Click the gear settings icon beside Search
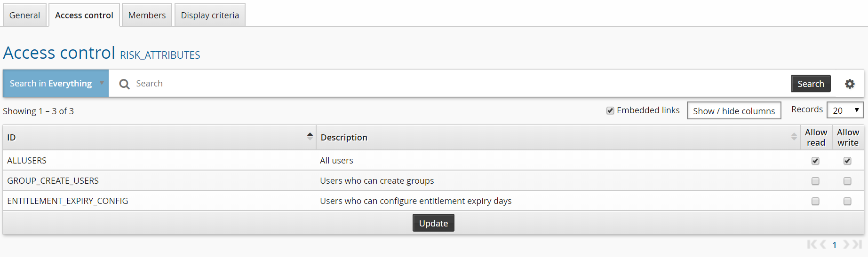 (x=849, y=84)
